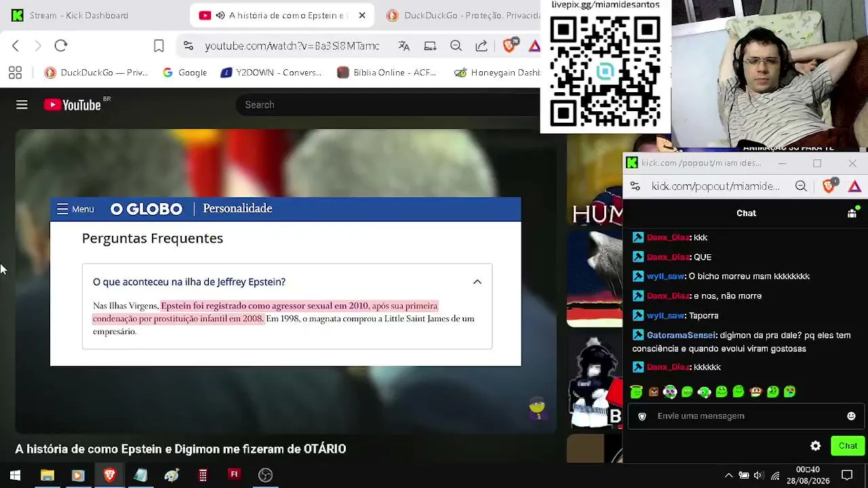Open Brave browser from the taskbar

pos(109,475)
